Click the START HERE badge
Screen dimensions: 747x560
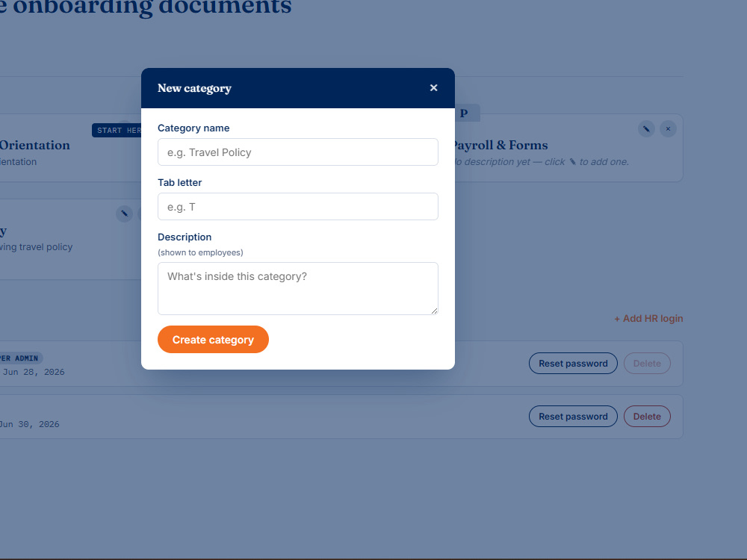point(117,131)
